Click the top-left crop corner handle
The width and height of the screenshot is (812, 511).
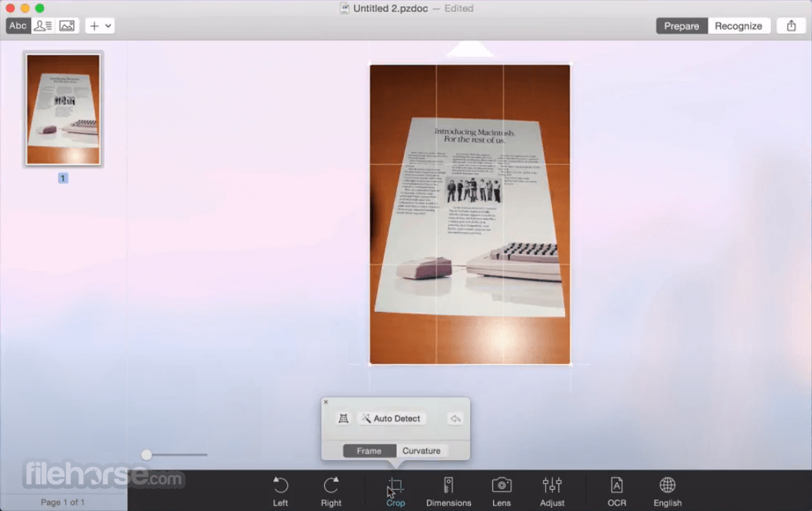pos(370,64)
